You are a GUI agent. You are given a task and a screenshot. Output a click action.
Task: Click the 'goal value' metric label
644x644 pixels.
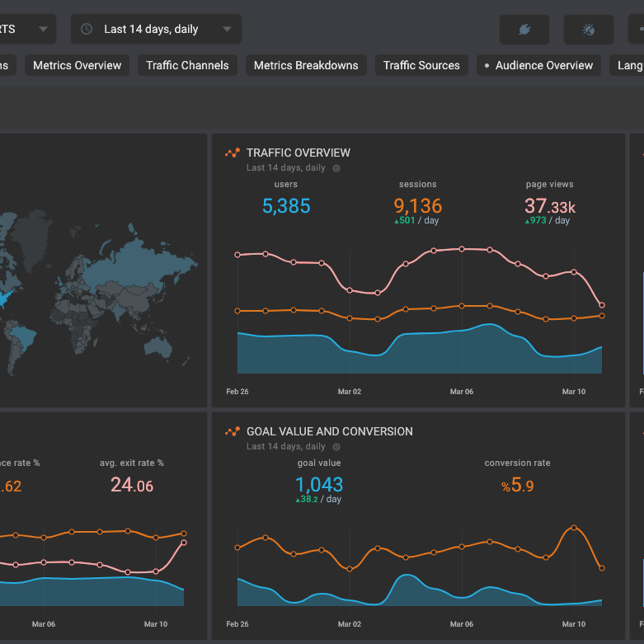(x=319, y=463)
